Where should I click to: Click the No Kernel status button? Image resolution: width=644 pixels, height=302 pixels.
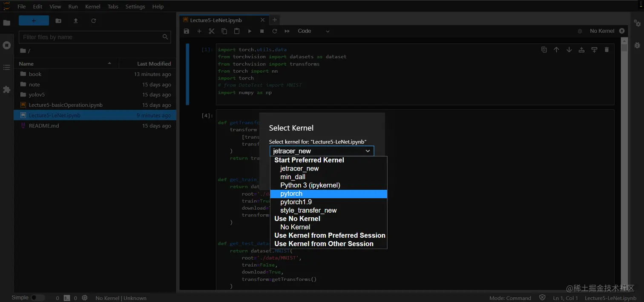[x=602, y=31]
